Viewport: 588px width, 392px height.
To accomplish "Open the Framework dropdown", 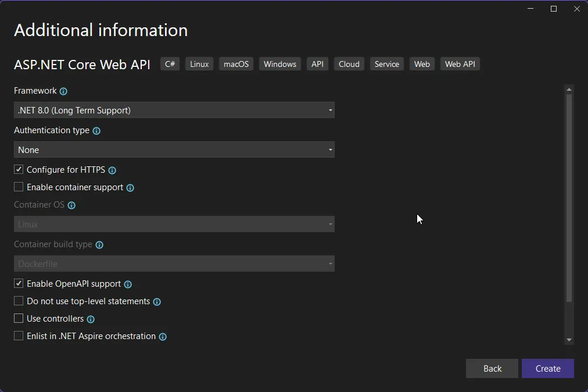I will 174,110.
